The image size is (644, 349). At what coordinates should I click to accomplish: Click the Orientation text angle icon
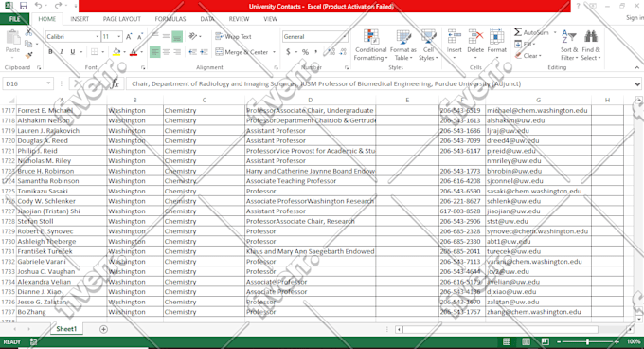(193, 37)
